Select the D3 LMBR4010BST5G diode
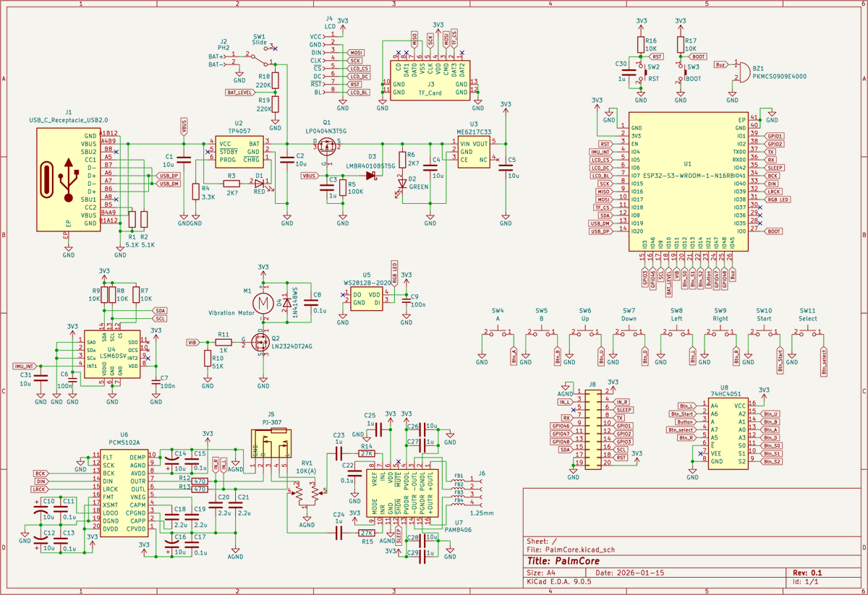868x595 pixels. click(x=371, y=175)
